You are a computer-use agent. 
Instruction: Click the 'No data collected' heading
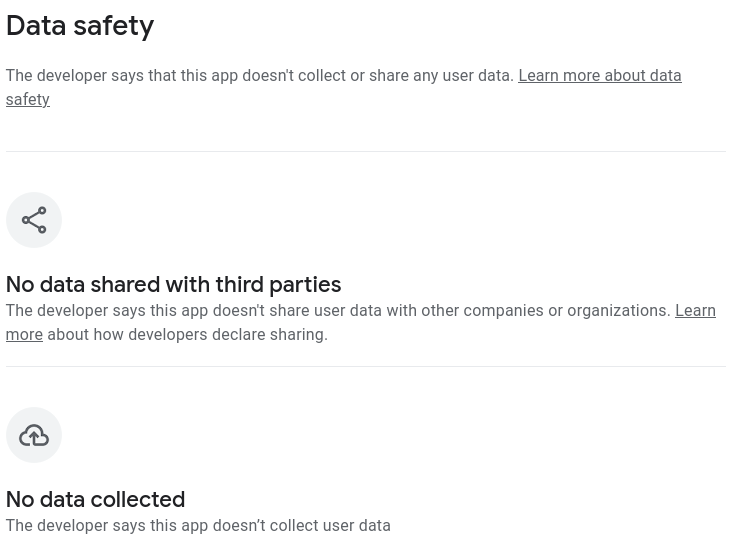(96, 499)
